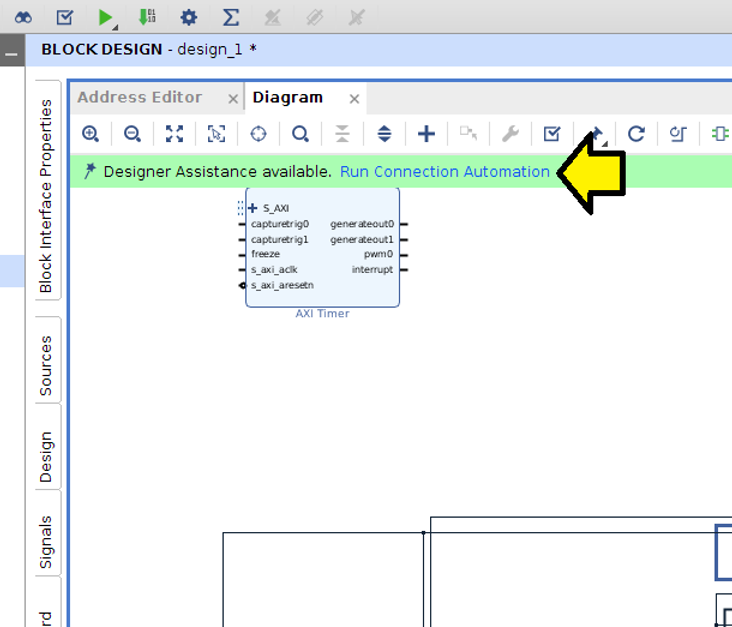
Task: Switch to the Address Editor tab
Action: coord(140,97)
